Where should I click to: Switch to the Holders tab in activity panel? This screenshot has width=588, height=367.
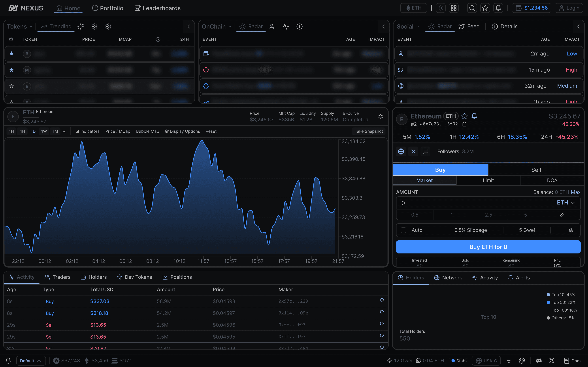(94, 277)
